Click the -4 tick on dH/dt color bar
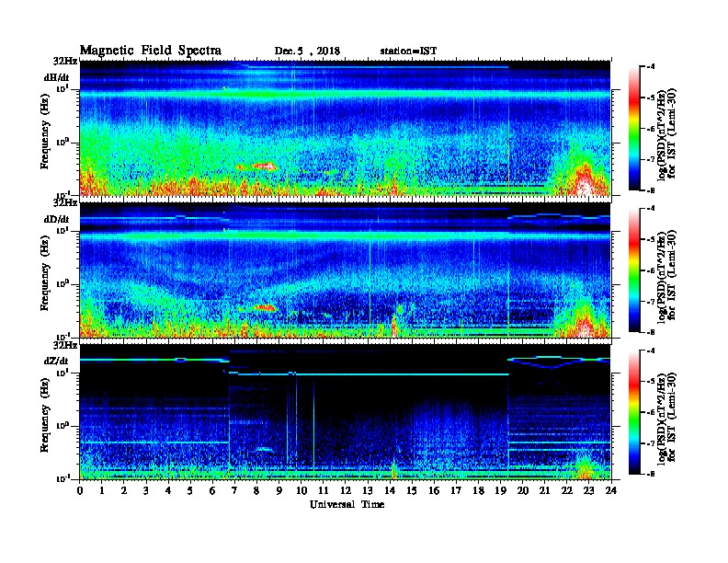 652,67
